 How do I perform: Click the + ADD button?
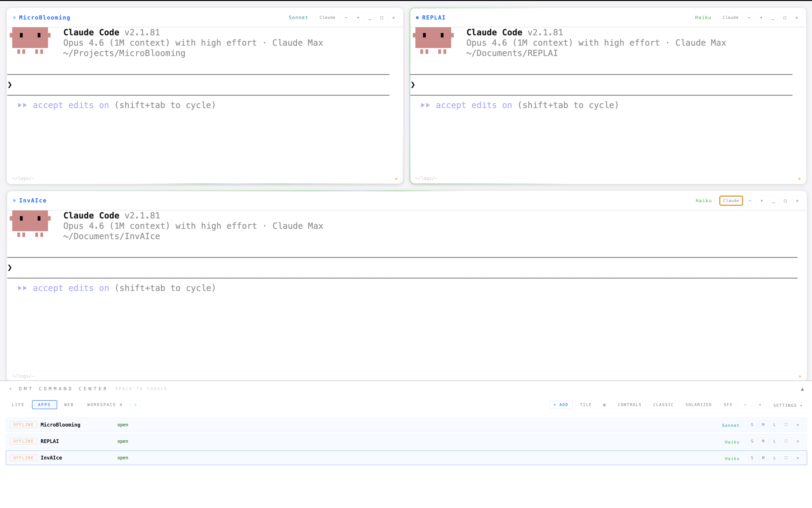[561, 404]
